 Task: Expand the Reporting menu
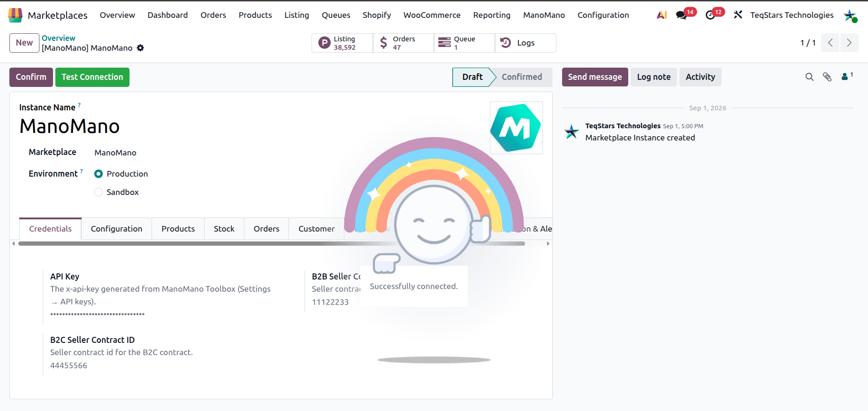(x=492, y=15)
